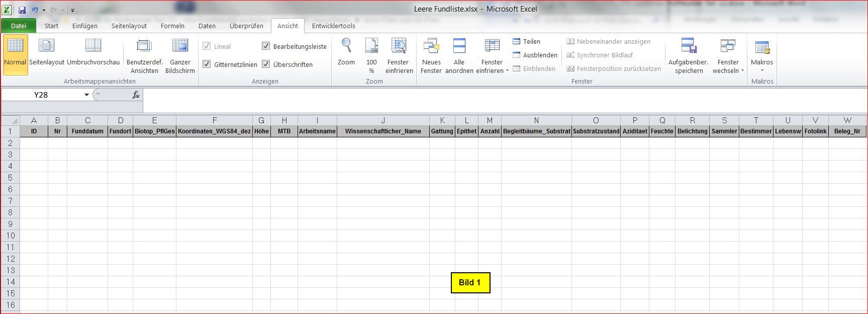
Task: Uncheck the Bearbeitungsleiste checkbox
Action: [266, 46]
